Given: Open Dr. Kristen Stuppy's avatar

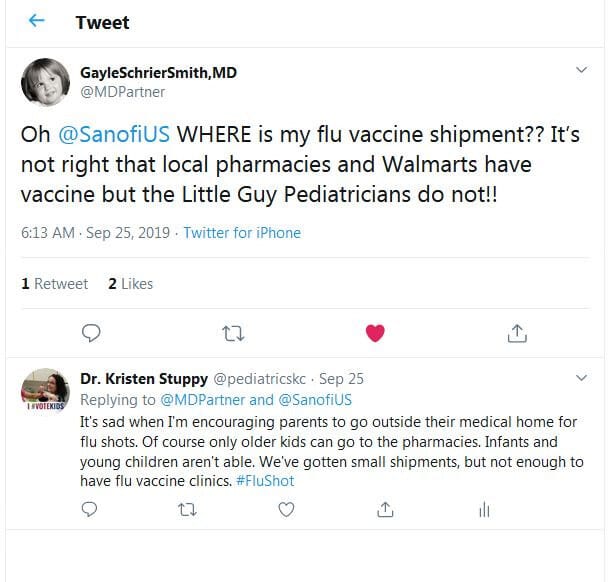Looking at the screenshot, I should coord(45,391).
